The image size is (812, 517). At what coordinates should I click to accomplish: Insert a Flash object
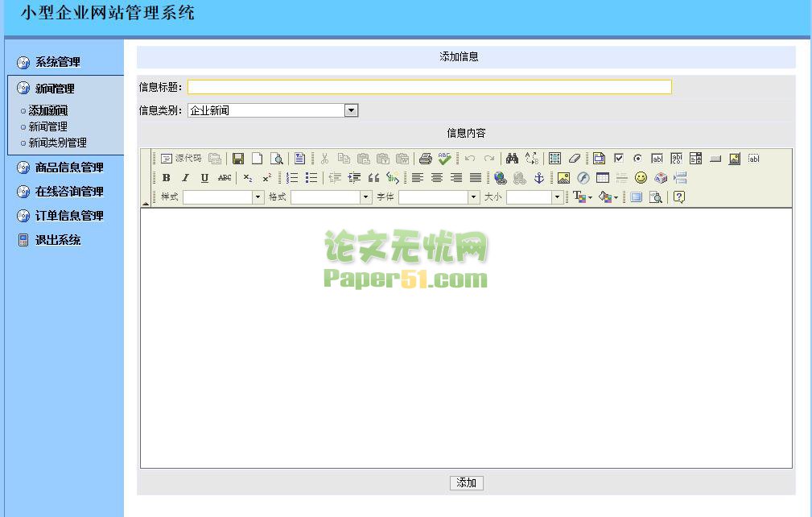(x=583, y=178)
